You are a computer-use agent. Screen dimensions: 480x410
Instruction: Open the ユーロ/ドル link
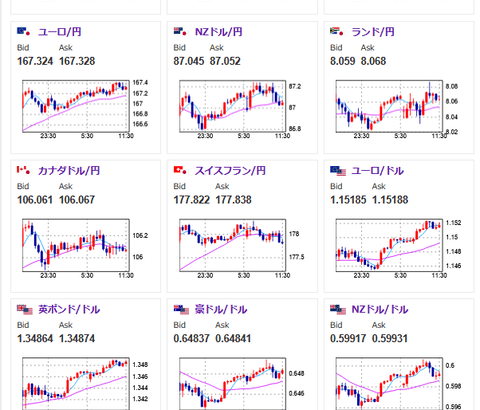[378, 171]
